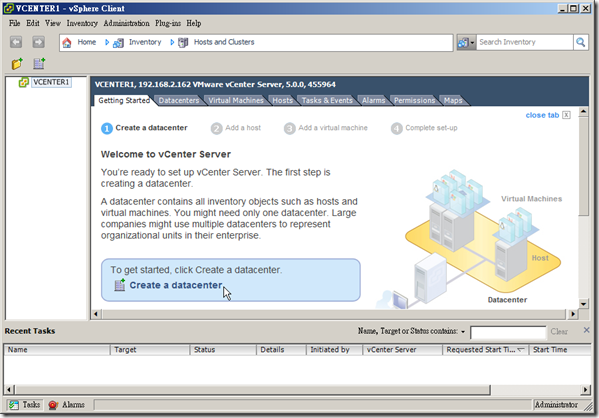599x418 pixels.
Task: Click the Alarms status bar button
Action: [67, 405]
